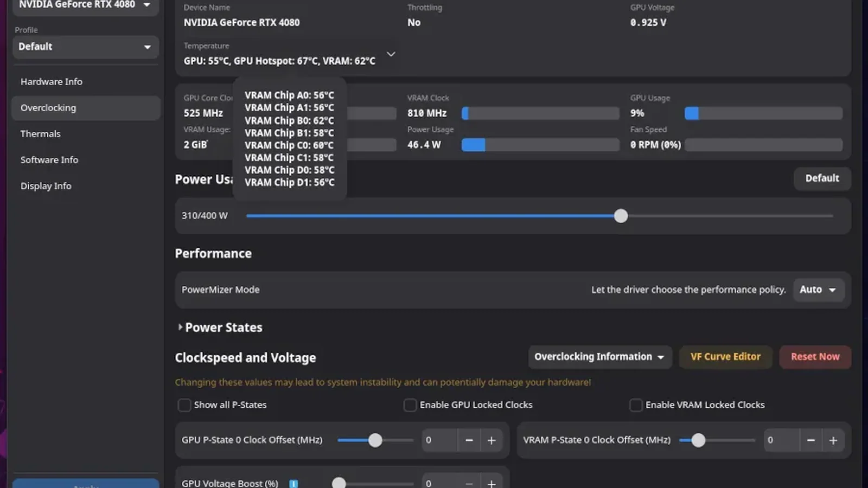Open the VF Curve Editor

(x=725, y=357)
